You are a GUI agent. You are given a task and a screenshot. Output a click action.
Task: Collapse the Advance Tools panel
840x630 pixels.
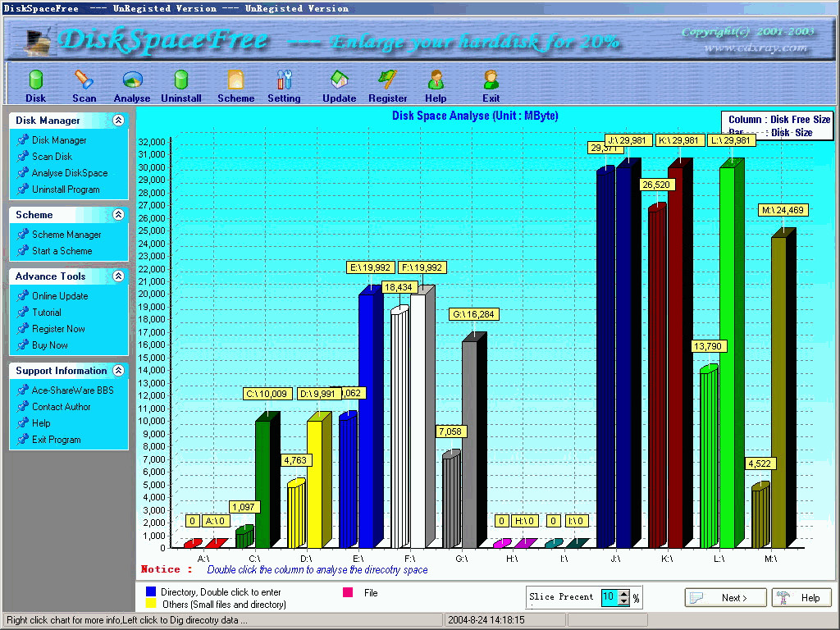118,276
